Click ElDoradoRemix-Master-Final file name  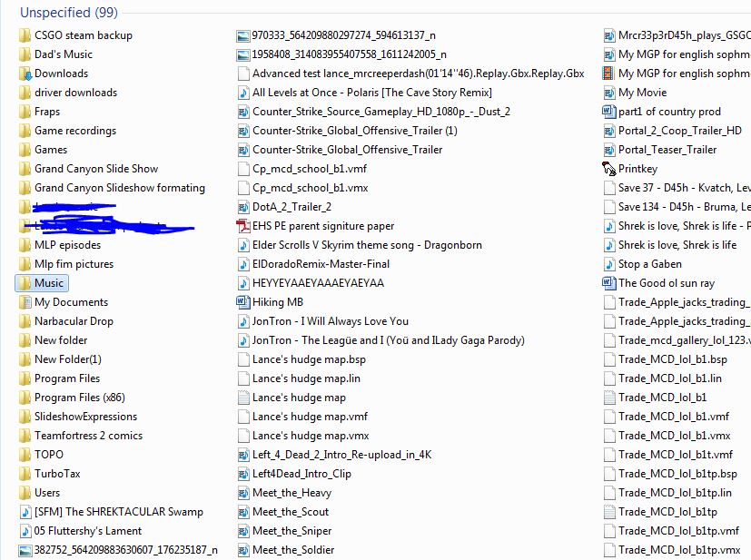[321, 264]
